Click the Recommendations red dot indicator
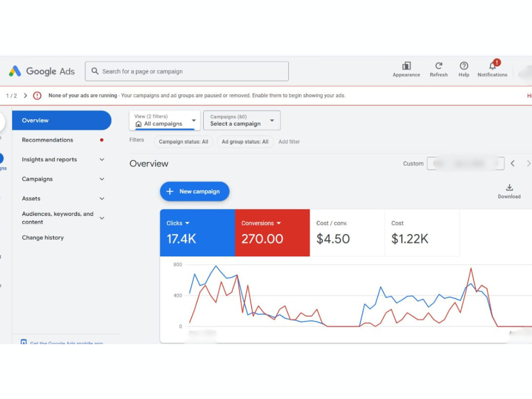This screenshot has height=399, width=532. 102,140
